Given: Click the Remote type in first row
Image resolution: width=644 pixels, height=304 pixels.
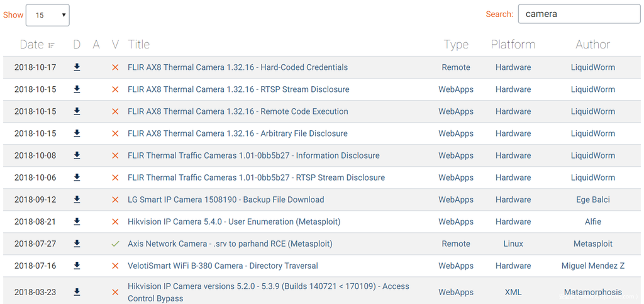Looking at the screenshot, I should click(456, 67).
